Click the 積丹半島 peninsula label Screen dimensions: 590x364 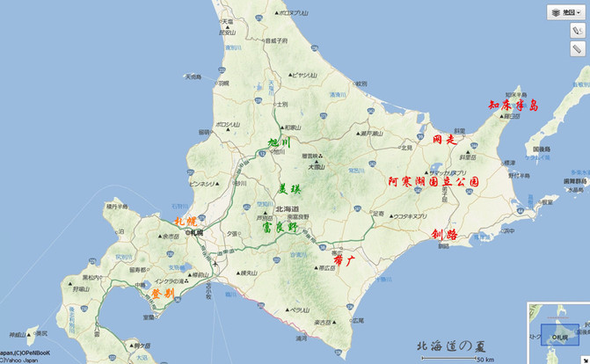117,207
